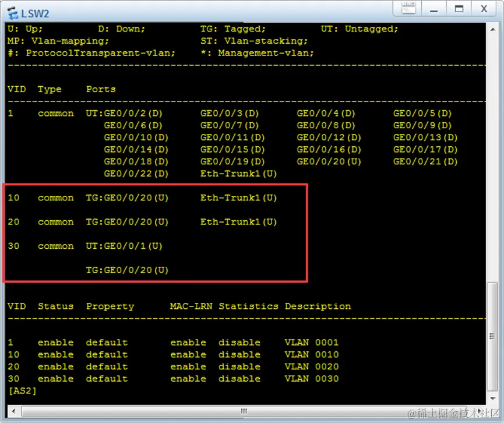Click the 'MP: Vlan-mapping;' legend text
Screen dimensions: 504x423
tap(58, 41)
